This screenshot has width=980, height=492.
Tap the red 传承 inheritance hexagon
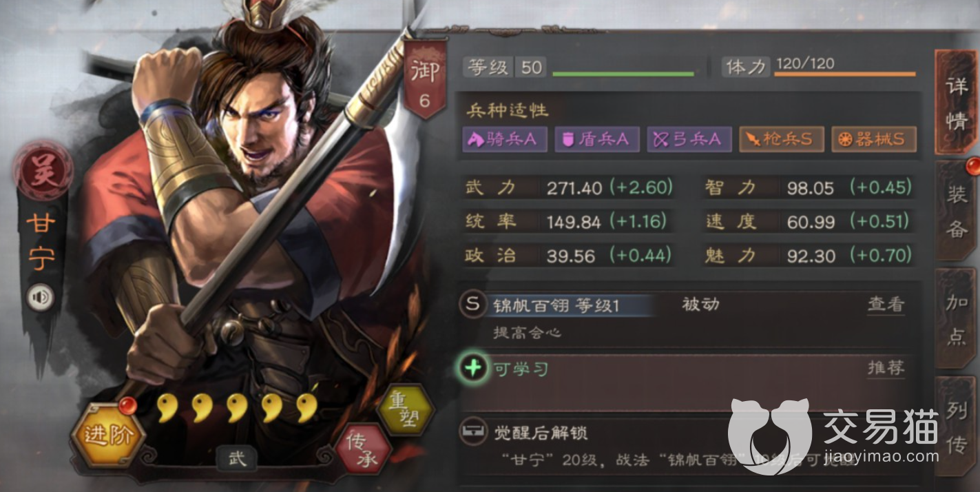364,449
